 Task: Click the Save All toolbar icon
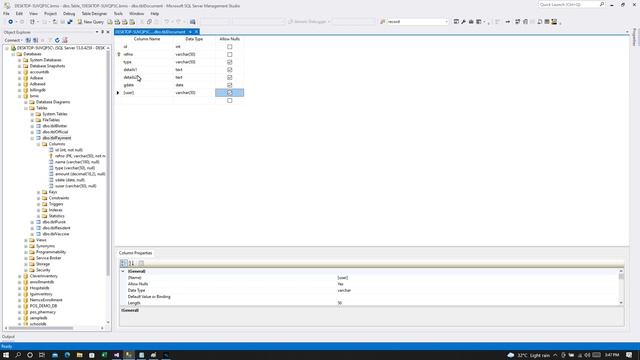tap(70, 22)
